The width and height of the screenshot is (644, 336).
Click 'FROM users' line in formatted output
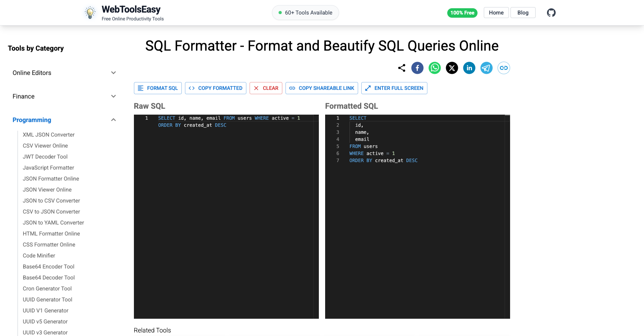364,146
